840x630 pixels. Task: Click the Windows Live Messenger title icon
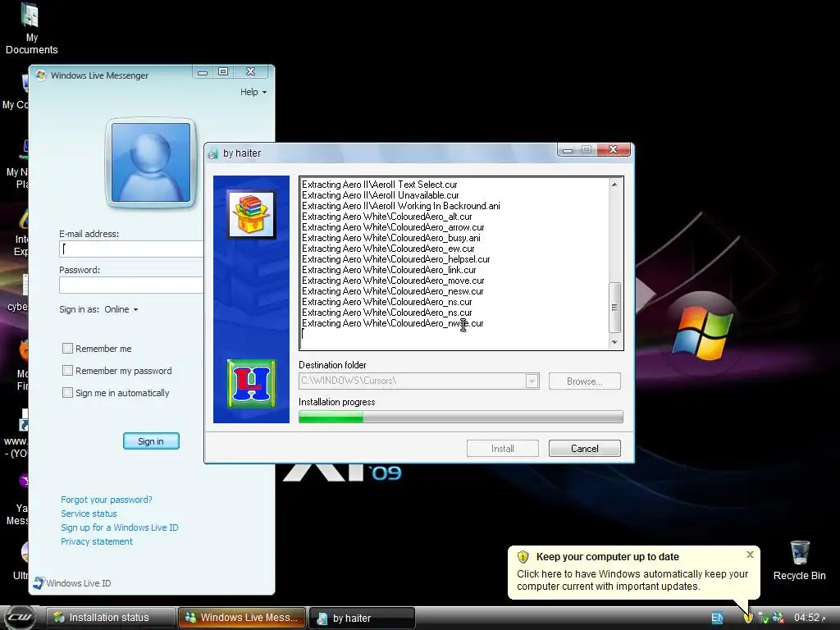point(41,75)
